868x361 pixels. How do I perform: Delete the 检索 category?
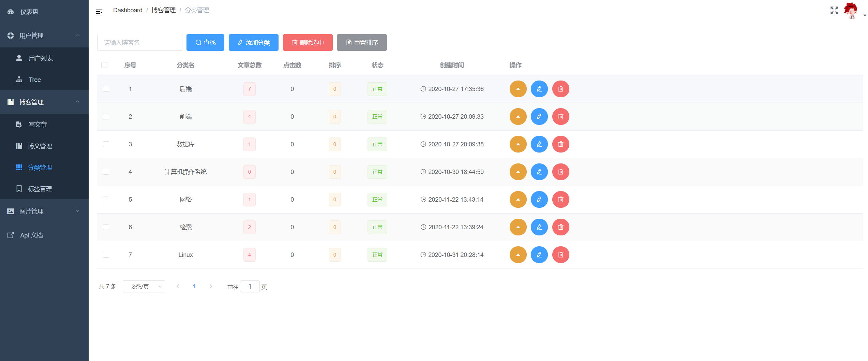[x=560, y=227]
